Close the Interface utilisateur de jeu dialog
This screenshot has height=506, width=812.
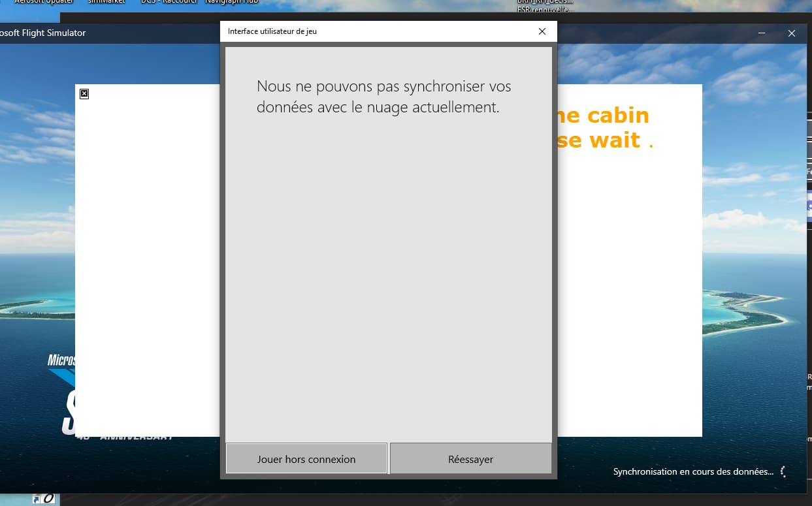[542, 31]
